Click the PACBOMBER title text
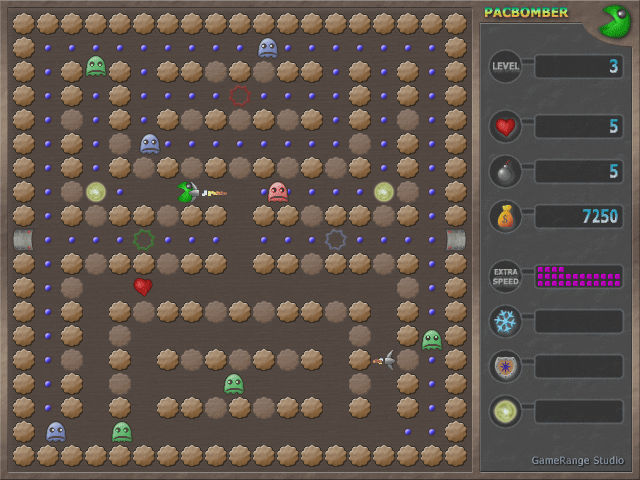This screenshot has height=480, width=640. [x=526, y=13]
